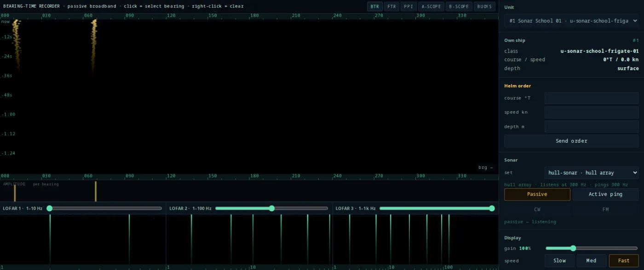This screenshot has width=644, height=270.
Task: Click the speed kn input field
Action: [592, 112]
